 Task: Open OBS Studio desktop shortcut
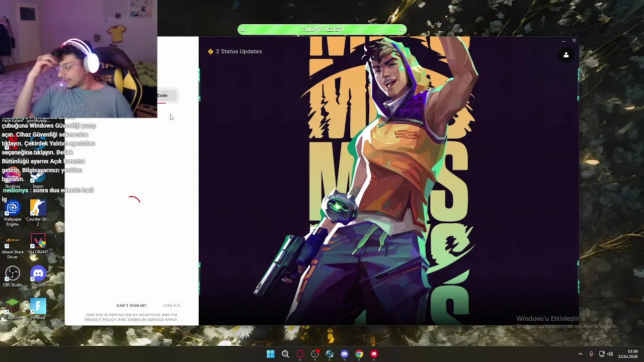click(x=13, y=277)
